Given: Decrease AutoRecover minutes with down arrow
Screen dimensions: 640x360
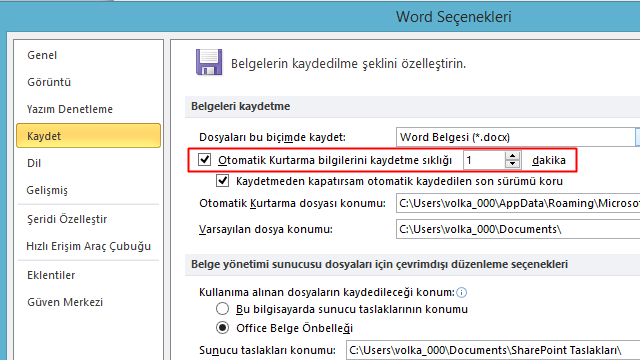Looking at the screenshot, I should pos(512,164).
